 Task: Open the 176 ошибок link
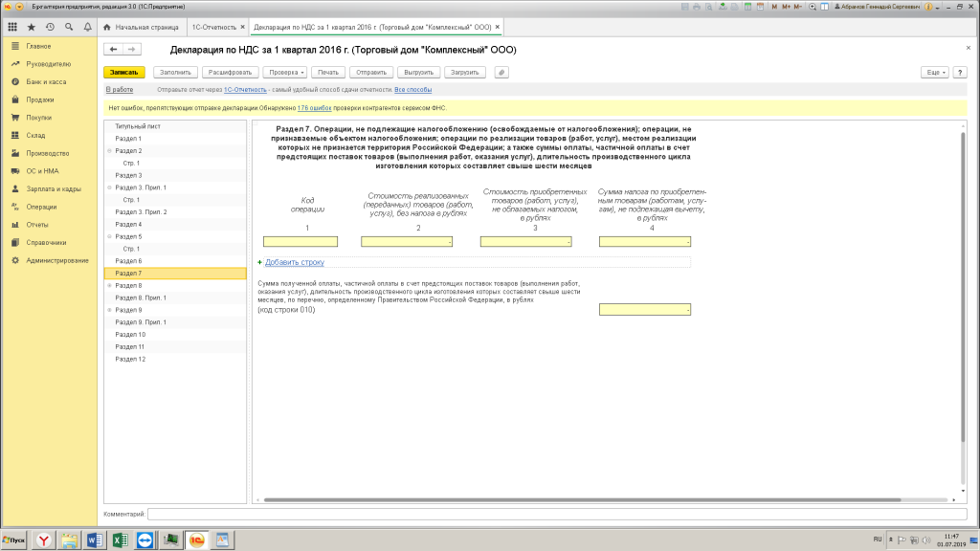(314, 108)
